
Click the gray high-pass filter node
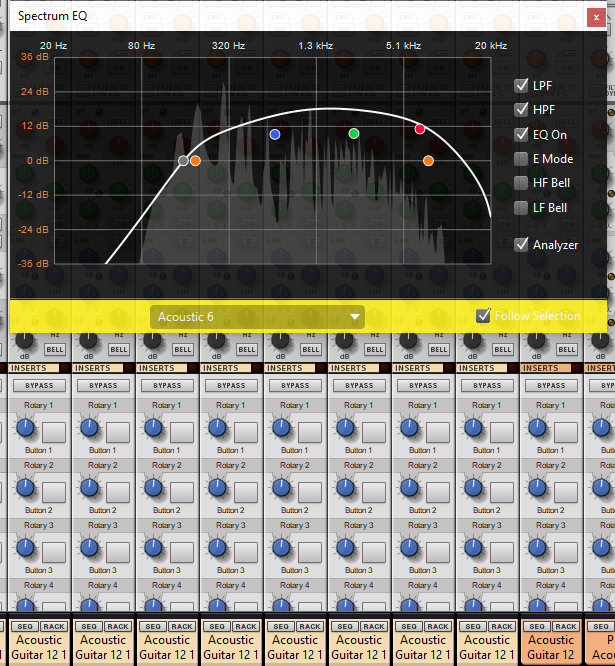(183, 161)
